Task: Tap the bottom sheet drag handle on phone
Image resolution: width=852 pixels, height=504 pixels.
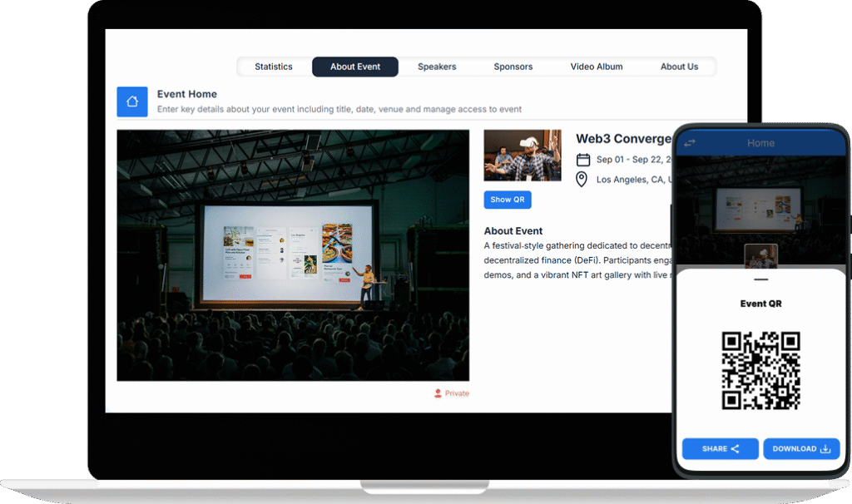Action: (761, 279)
